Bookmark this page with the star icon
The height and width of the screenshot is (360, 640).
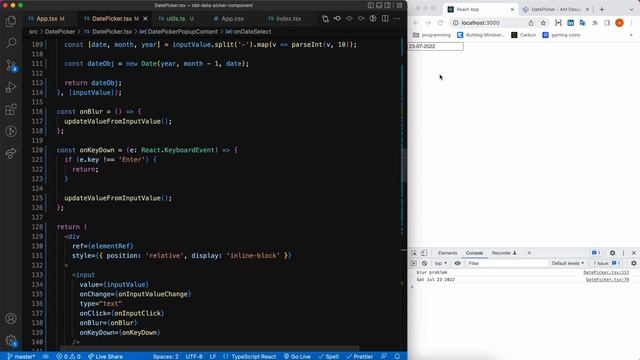(543, 23)
